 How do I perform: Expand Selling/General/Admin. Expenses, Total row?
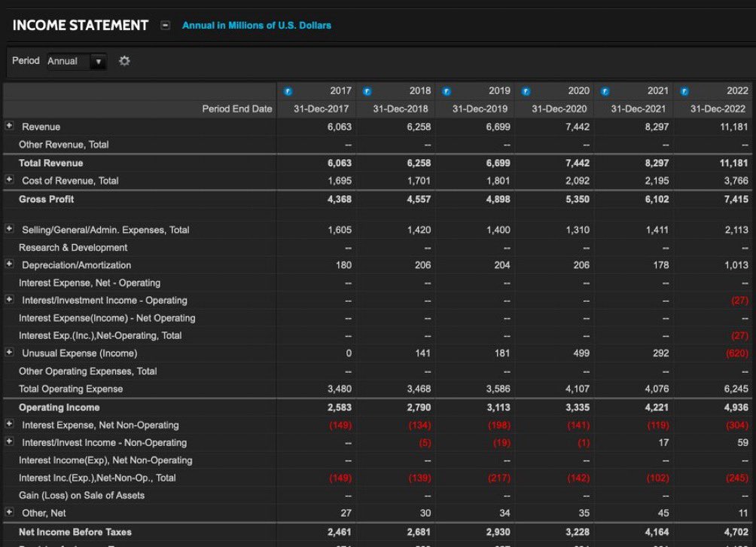(x=9, y=228)
